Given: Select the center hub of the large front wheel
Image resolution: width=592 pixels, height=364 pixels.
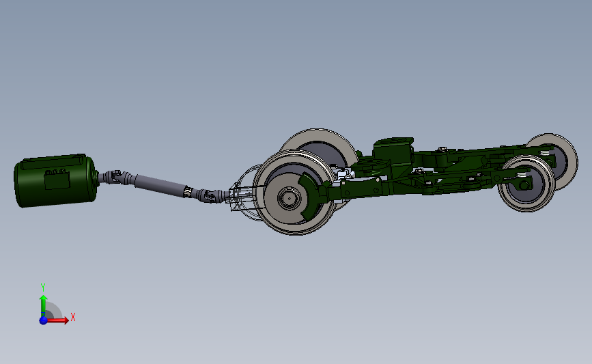Looking at the screenshot, I should pyautogui.click(x=290, y=198).
